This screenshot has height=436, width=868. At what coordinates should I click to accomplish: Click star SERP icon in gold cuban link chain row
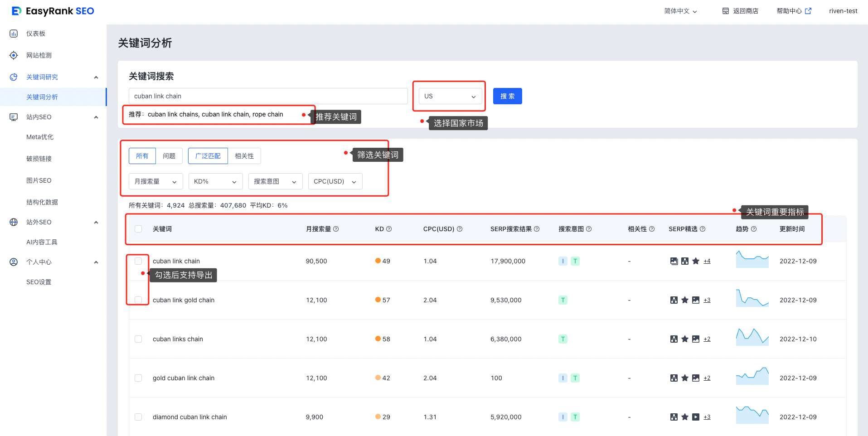click(685, 378)
